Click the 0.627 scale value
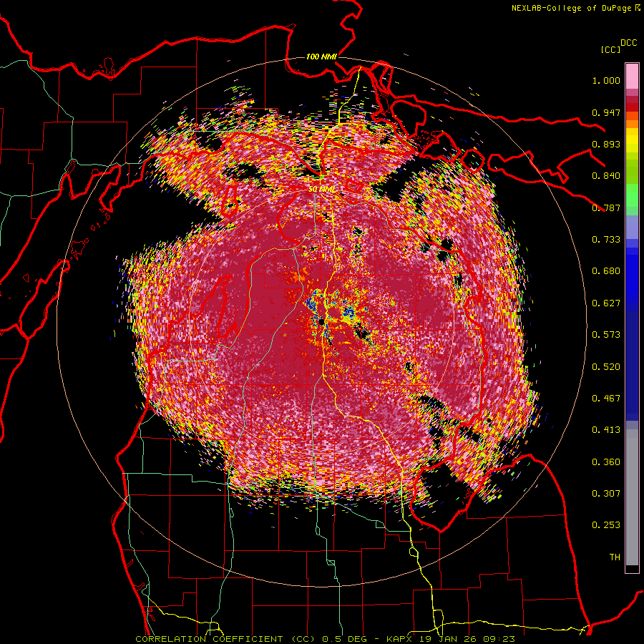The height and width of the screenshot is (644, 644). tap(606, 303)
